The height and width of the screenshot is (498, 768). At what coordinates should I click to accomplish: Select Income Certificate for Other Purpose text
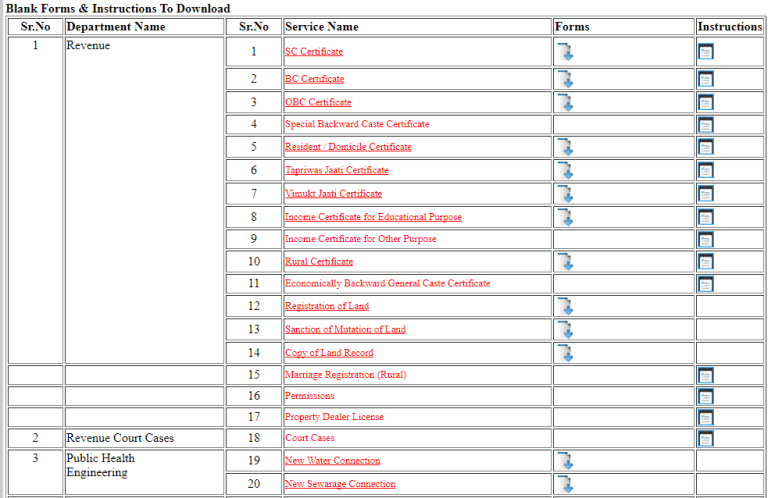(x=360, y=239)
